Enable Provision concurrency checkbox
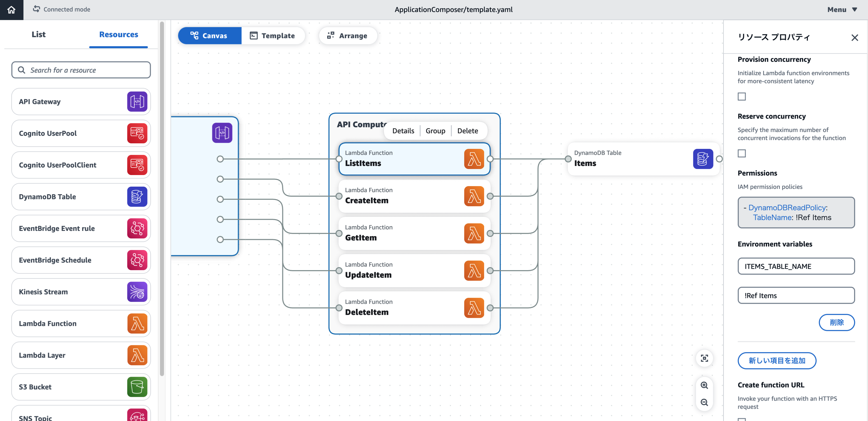Viewport: 868px width, 421px height. [x=742, y=97]
